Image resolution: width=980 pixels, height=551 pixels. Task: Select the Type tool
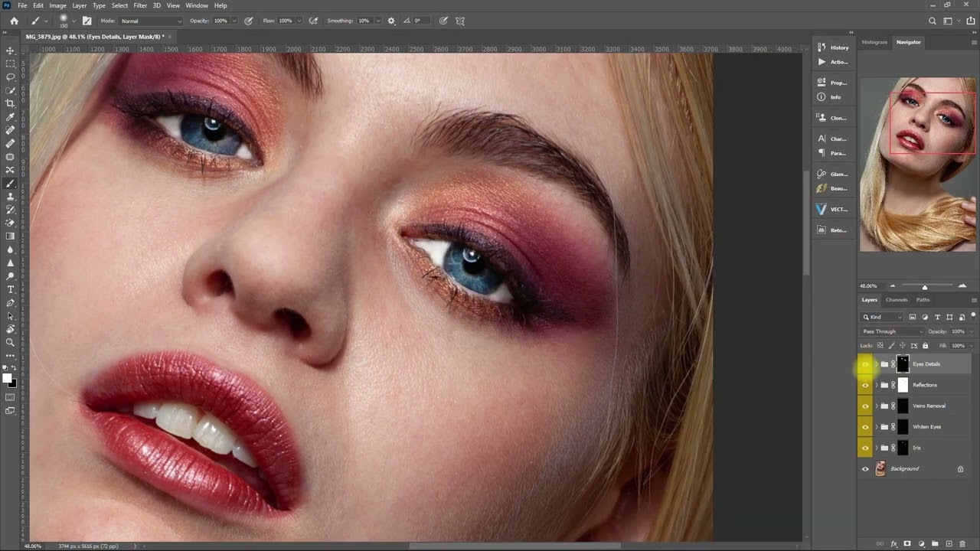pos(10,289)
